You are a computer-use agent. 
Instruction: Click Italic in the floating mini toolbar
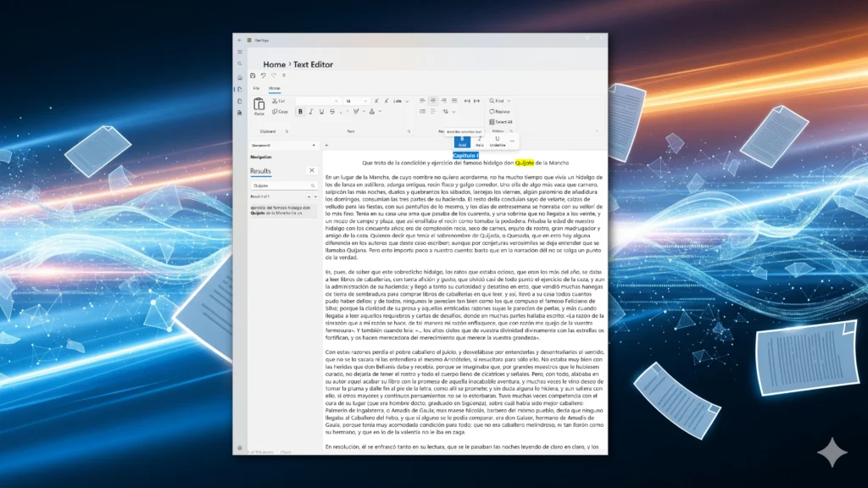coord(480,141)
